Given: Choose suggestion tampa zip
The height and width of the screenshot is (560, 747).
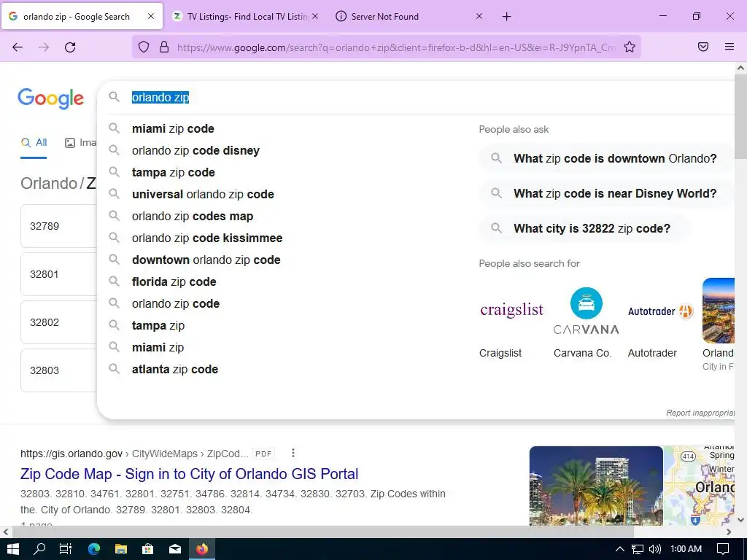Looking at the screenshot, I should pos(158,326).
